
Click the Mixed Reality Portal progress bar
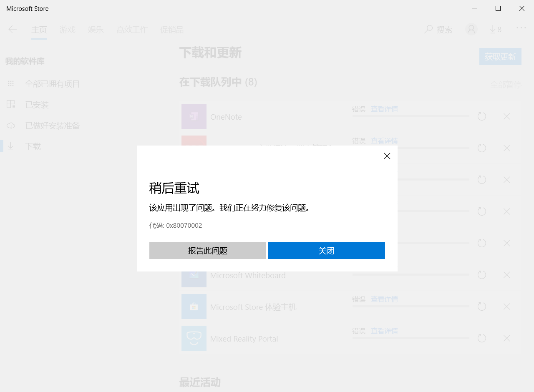pos(411,338)
